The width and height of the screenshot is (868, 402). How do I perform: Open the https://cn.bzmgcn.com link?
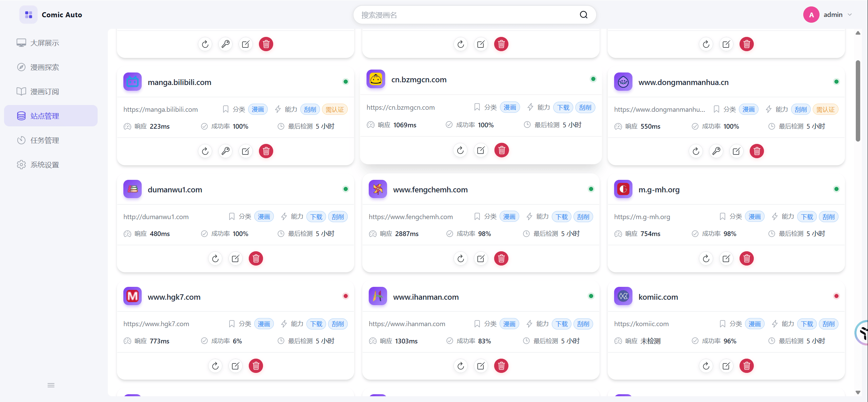(x=401, y=107)
